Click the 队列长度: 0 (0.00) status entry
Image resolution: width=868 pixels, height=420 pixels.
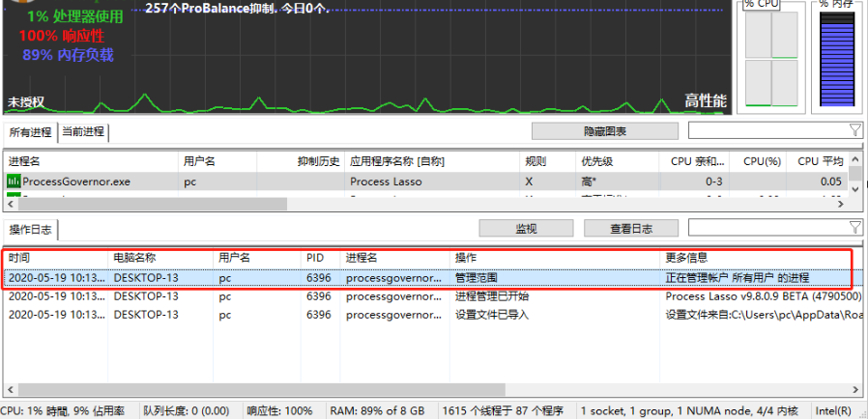(x=186, y=411)
